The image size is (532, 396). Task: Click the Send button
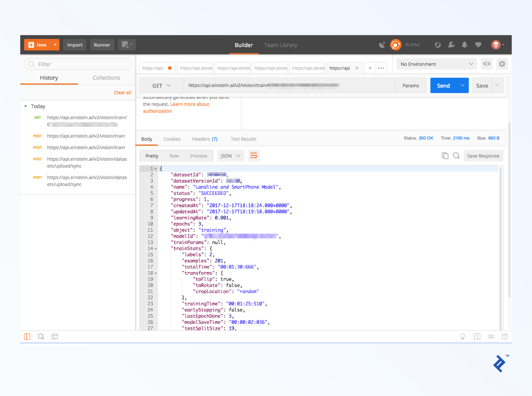[443, 85]
